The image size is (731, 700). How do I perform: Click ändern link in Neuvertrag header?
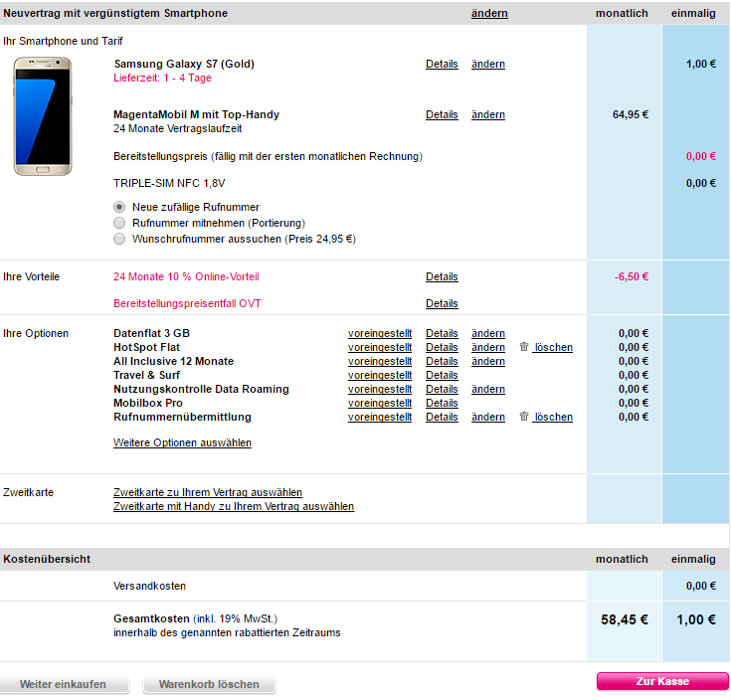coord(489,14)
